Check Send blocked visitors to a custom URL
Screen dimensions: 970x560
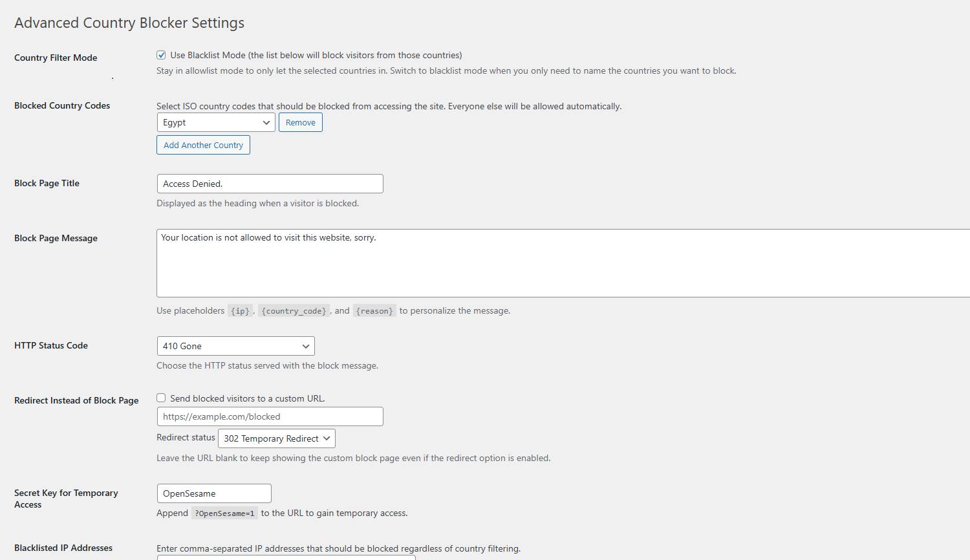coord(160,398)
